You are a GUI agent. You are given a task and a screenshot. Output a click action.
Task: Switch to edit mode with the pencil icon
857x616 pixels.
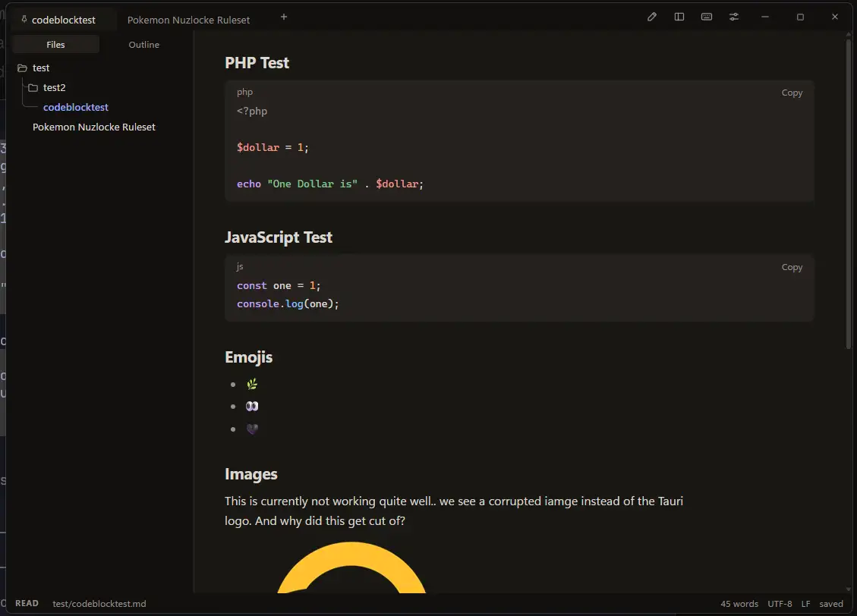pyautogui.click(x=652, y=17)
